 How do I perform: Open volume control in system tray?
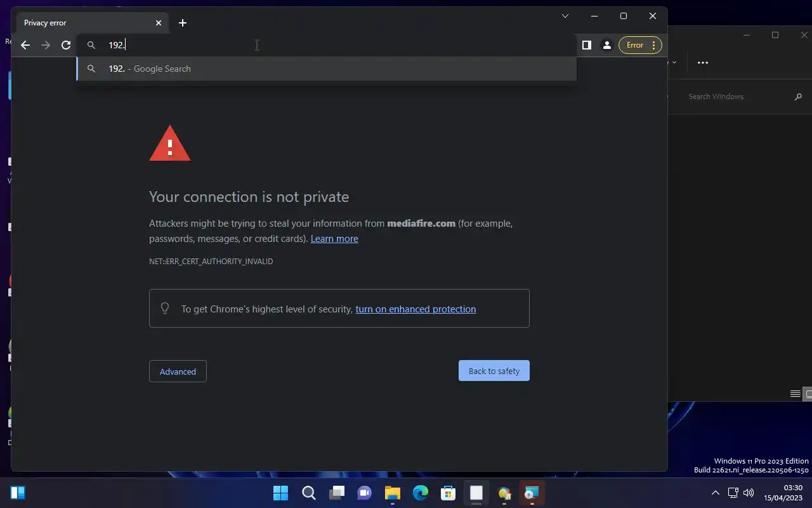[x=749, y=493]
